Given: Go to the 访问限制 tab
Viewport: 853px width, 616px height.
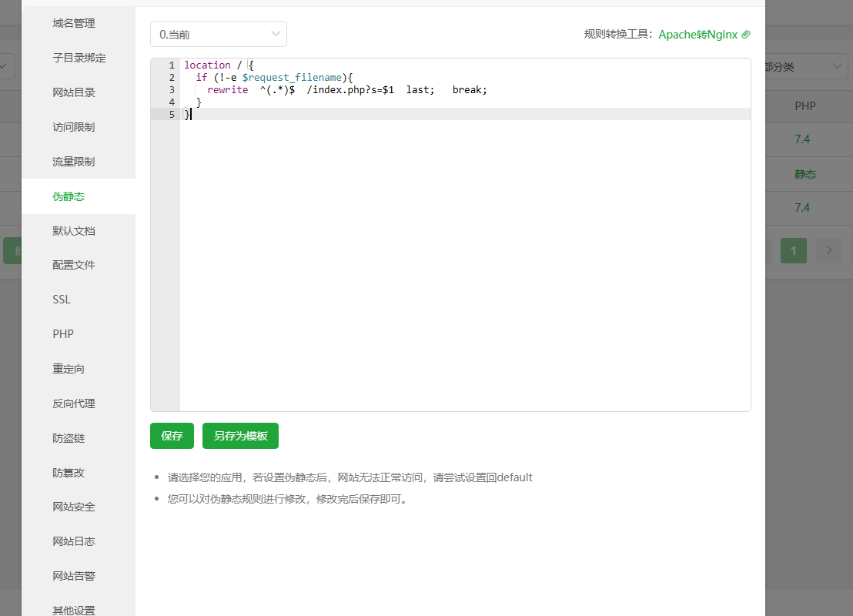Looking at the screenshot, I should pyautogui.click(x=74, y=127).
